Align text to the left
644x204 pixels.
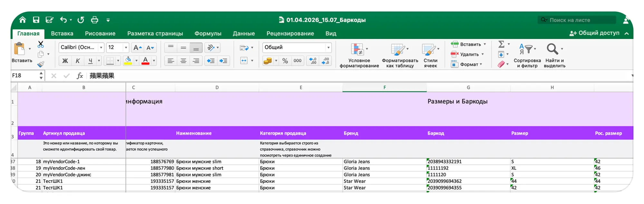pyautogui.click(x=171, y=61)
